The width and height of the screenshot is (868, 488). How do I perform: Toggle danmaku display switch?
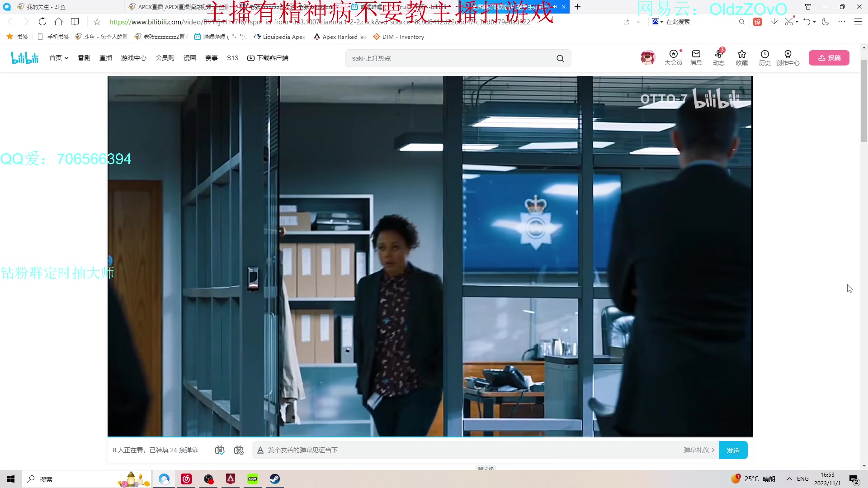[220, 450]
